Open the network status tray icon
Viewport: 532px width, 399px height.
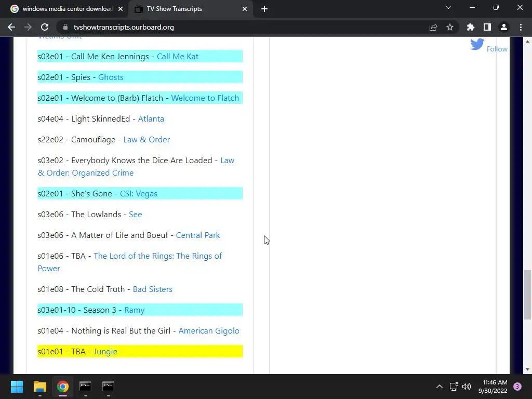coord(454,387)
